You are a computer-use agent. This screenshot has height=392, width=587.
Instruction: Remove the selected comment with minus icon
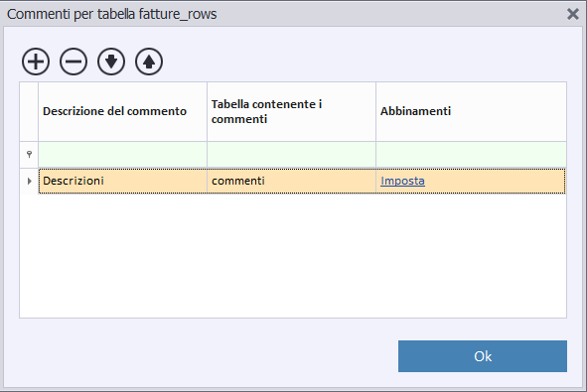(x=73, y=62)
